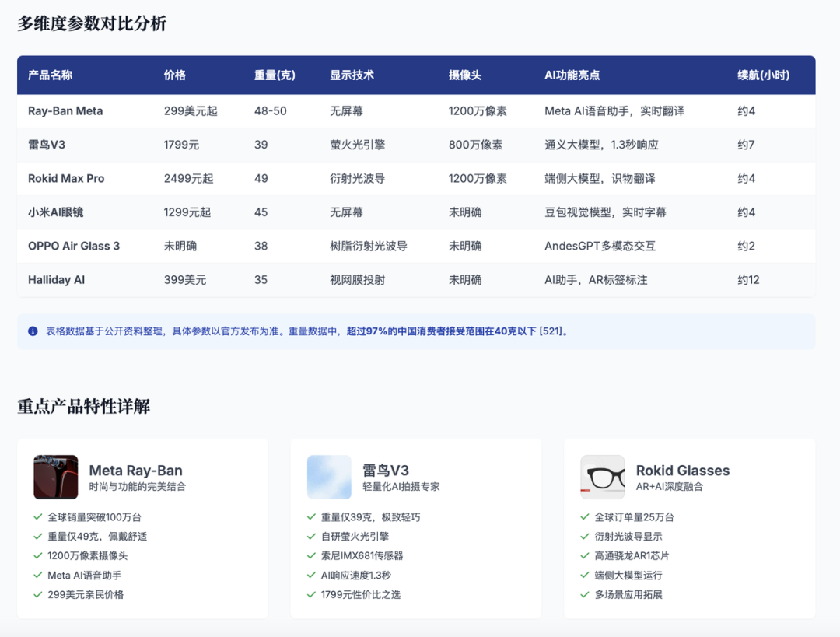840x637 pixels.
Task: Click checkmark beside 1799元性价比之选
Action: pyautogui.click(x=311, y=594)
